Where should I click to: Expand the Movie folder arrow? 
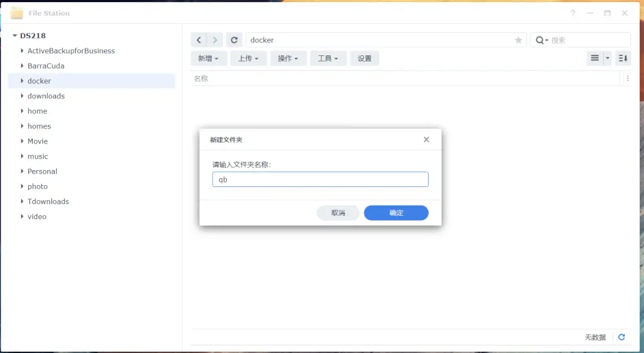tap(22, 141)
